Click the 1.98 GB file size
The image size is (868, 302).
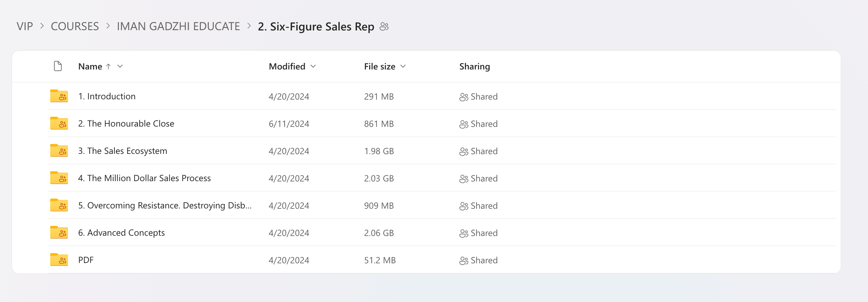(x=379, y=151)
